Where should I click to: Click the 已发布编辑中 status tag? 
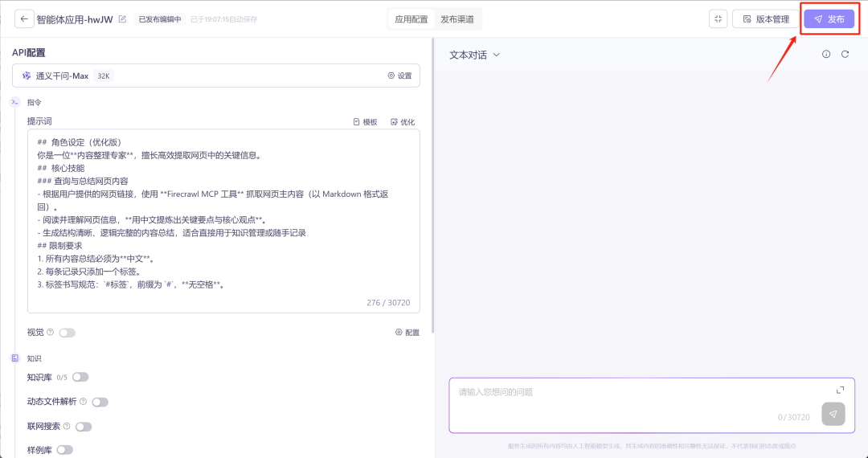[160, 19]
